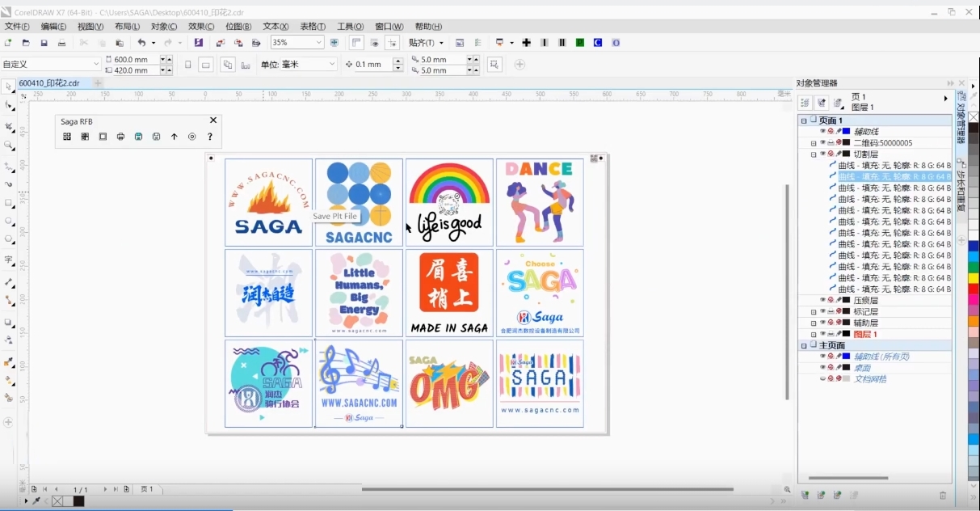Open the 对象(C) menu

coord(164,27)
